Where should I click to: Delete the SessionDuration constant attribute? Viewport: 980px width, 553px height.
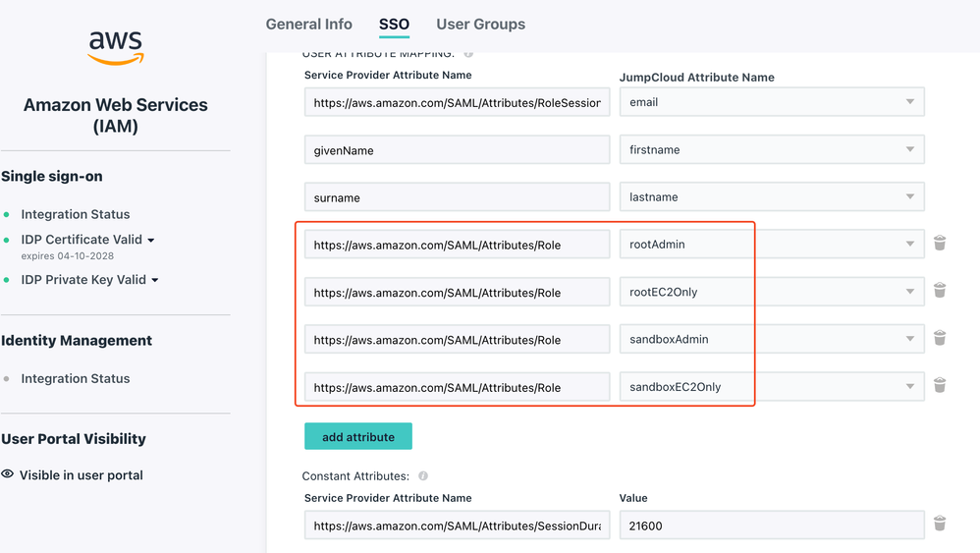[940, 523]
